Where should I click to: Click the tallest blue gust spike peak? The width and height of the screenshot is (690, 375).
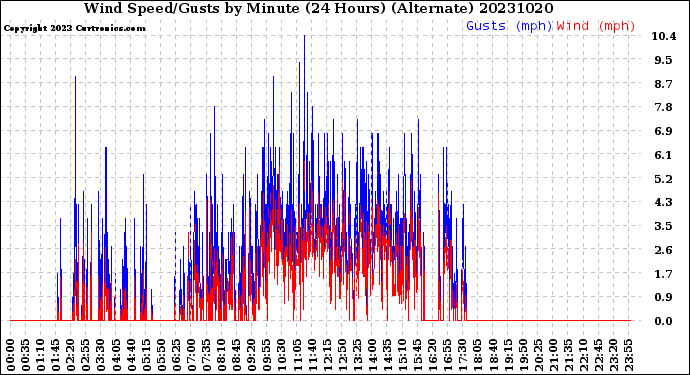304,36
